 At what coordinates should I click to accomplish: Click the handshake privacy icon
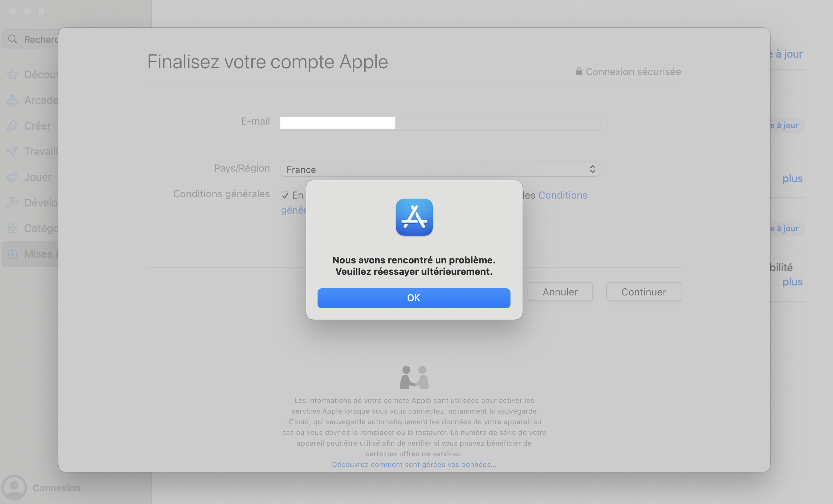click(414, 377)
